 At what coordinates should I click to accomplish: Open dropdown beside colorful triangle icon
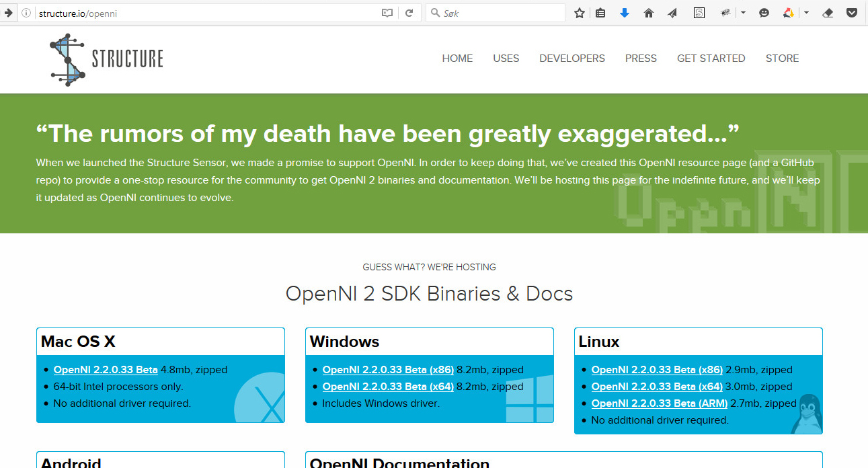805,13
